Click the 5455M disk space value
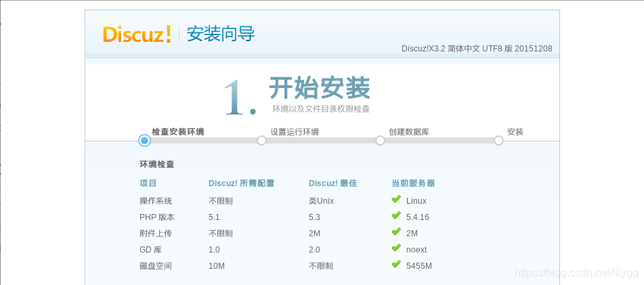 [x=419, y=266]
